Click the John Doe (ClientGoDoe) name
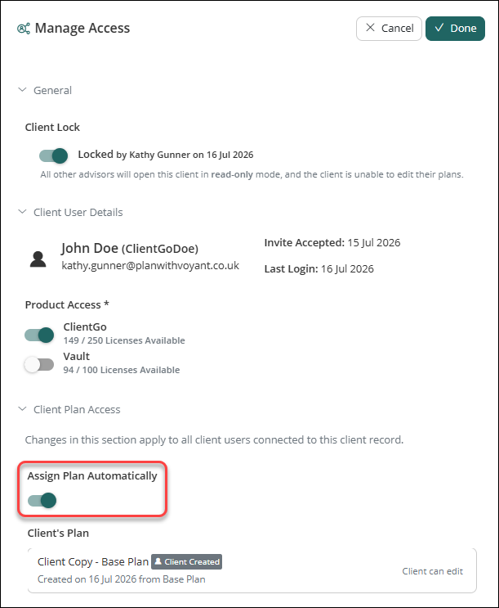 [130, 248]
